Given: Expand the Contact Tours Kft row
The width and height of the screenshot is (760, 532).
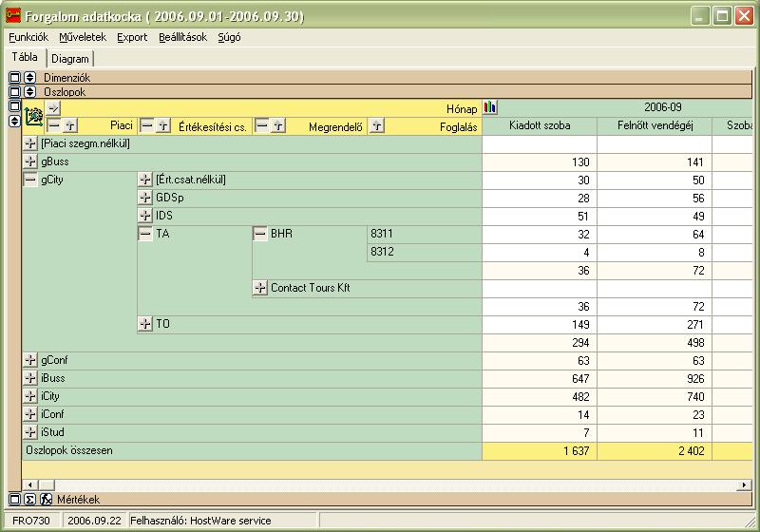Looking at the screenshot, I should point(260,288).
